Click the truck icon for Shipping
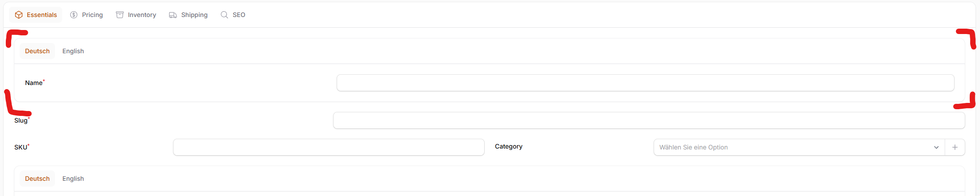The height and width of the screenshot is (196, 980). pyautogui.click(x=173, y=15)
